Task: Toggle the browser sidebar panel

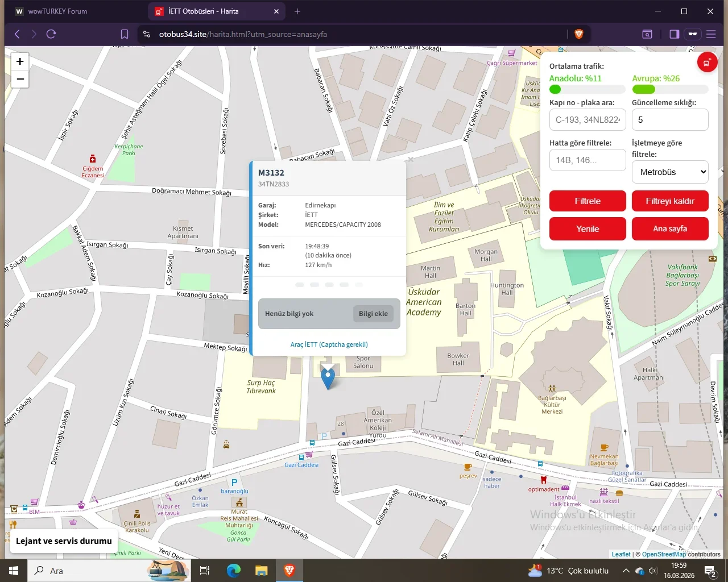Action: coord(674,34)
